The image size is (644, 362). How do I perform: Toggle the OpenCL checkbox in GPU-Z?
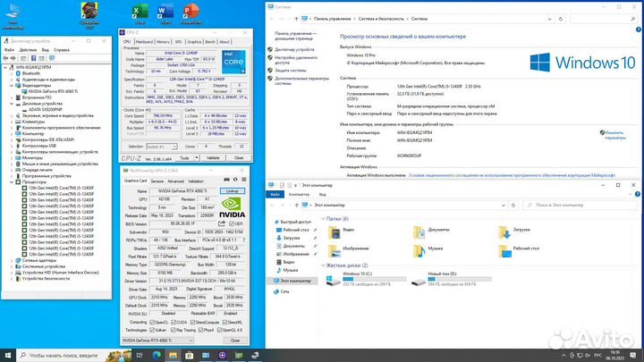click(152, 322)
